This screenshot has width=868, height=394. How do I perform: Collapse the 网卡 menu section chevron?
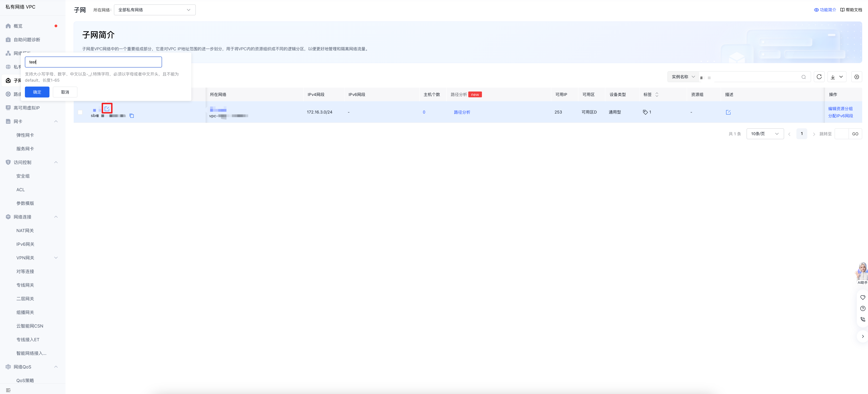pyautogui.click(x=56, y=122)
